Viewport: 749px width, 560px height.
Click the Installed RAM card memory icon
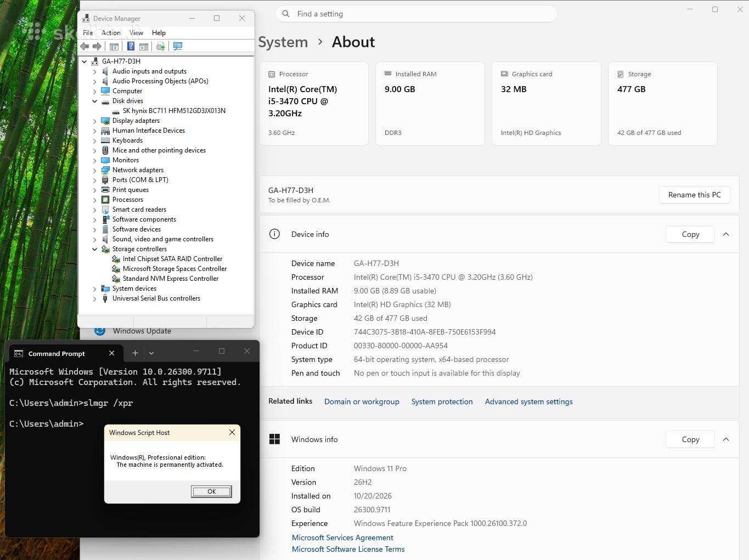(x=388, y=73)
